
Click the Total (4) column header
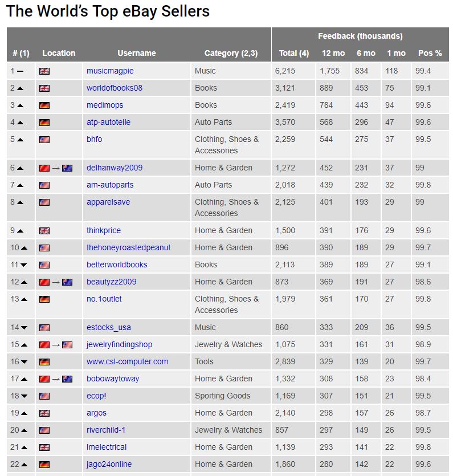click(293, 54)
